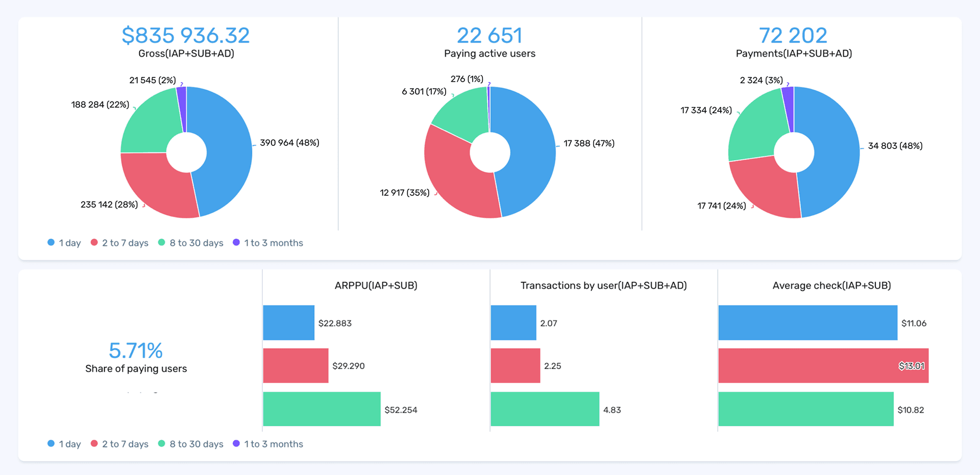Click the green dot in the bottom legend
The image size is (980, 475).
tap(161, 444)
